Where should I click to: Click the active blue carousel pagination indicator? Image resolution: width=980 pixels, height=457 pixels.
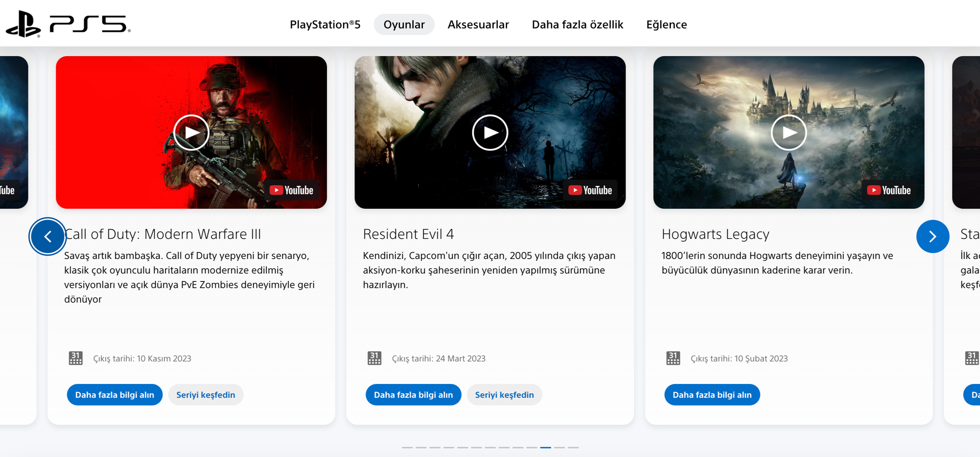pyautogui.click(x=546, y=447)
